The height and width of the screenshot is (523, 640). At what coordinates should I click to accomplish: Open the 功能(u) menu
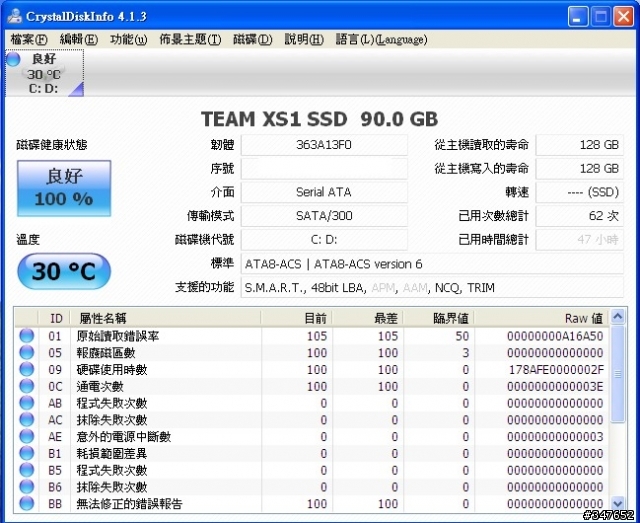128,39
